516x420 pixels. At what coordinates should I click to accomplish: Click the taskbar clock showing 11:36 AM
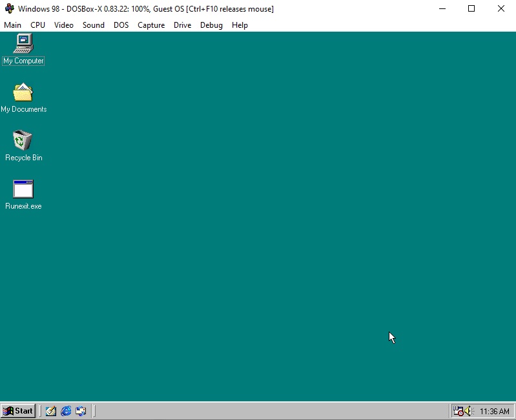(x=495, y=412)
